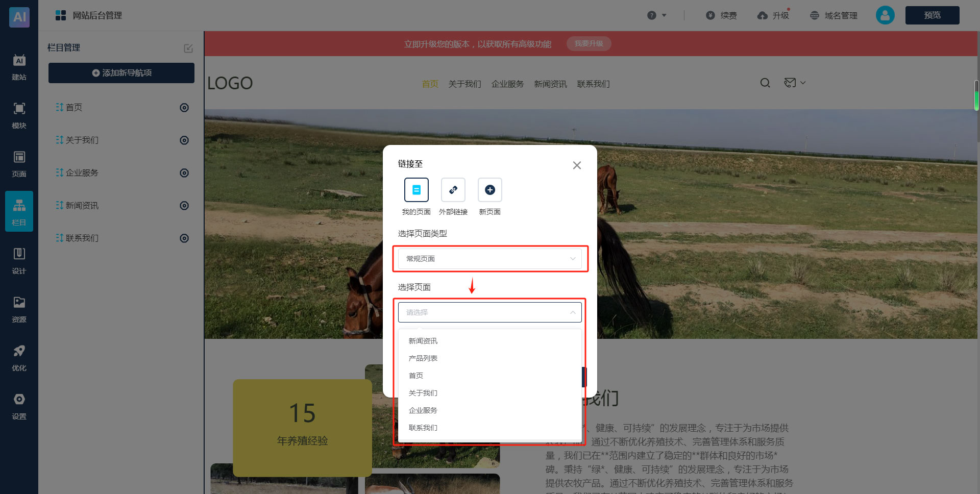This screenshot has width=980, height=494.
Task: Click the 我要升级 button in banner
Action: [589, 44]
